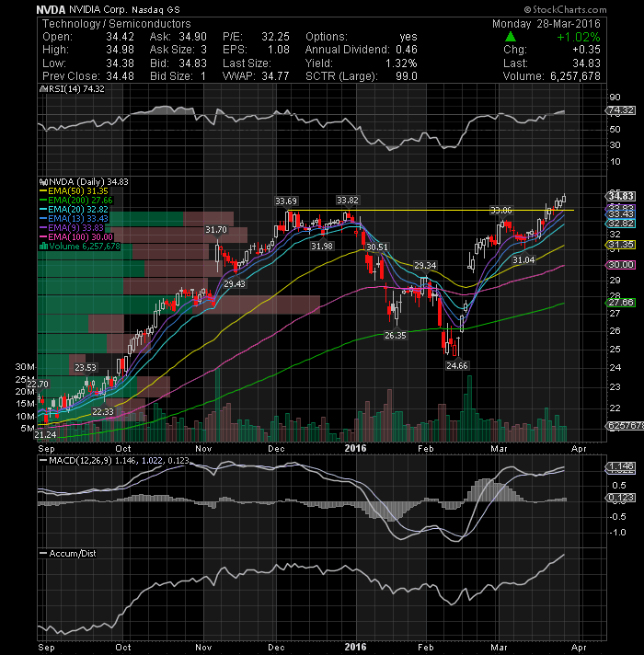
Task: Click the 31.35 yellow tag on right axis
Action: coord(621,245)
